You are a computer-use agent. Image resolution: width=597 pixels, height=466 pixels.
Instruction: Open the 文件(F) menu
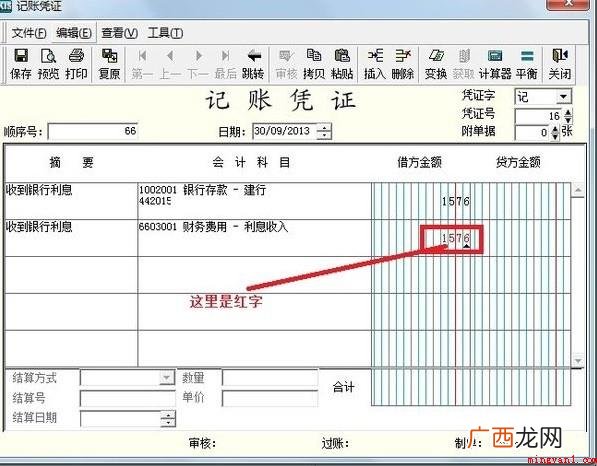29,33
